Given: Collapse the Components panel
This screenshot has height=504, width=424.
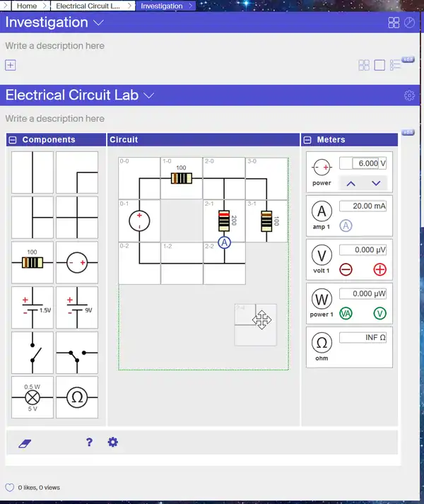Looking at the screenshot, I should (x=13, y=140).
